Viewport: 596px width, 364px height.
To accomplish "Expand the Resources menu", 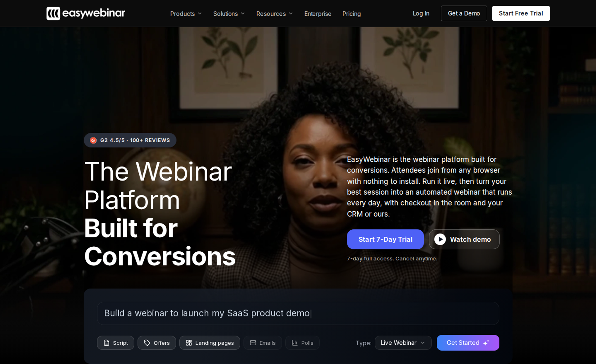I will [274, 14].
